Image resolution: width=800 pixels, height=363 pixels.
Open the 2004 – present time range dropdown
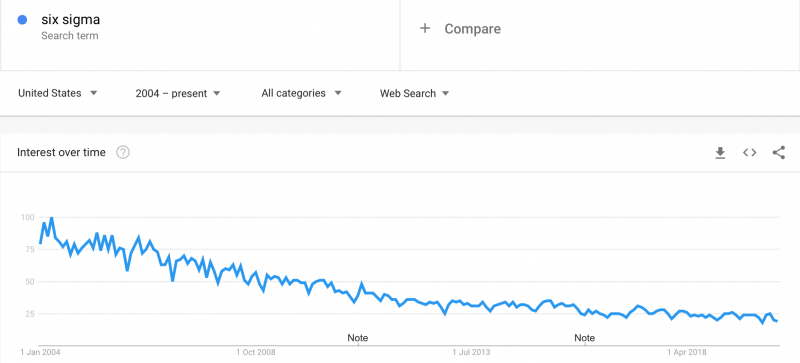(178, 93)
